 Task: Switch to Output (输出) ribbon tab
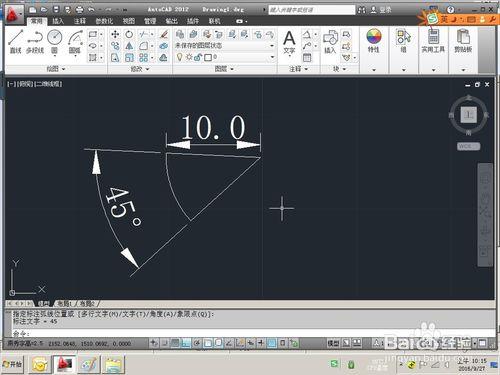click(x=172, y=21)
